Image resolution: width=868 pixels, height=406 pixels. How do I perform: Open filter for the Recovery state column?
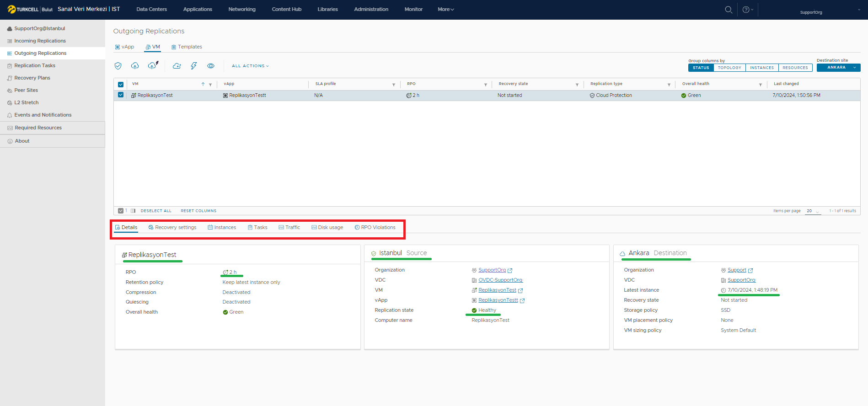pyautogui.click(x=577, y=85)
